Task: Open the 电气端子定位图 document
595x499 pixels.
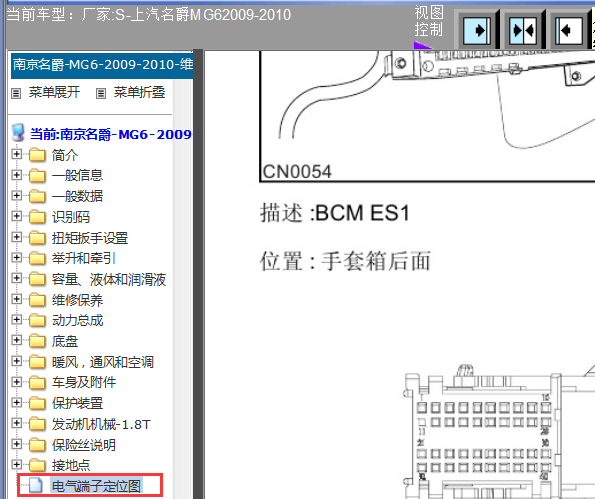Action: [x=96, y=486]
